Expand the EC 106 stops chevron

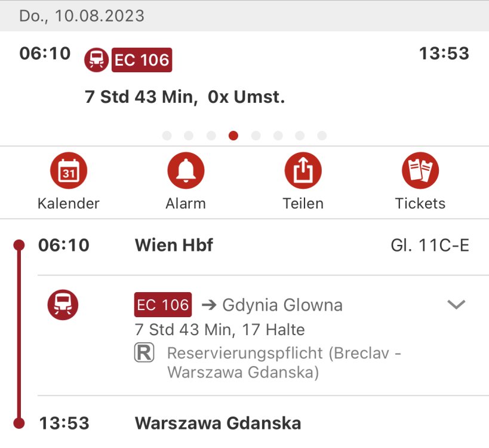456,305
